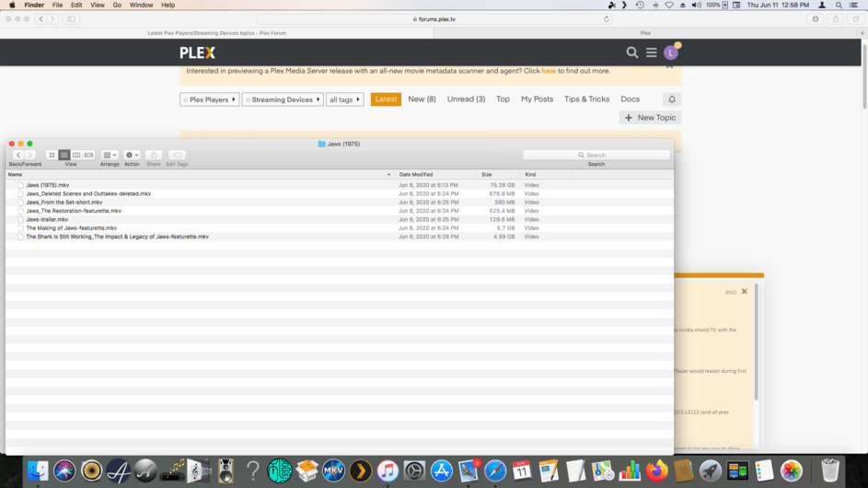Click the notification bell icon beside Docs
This screenshot has height=488, width=868.
coord(672,99)
